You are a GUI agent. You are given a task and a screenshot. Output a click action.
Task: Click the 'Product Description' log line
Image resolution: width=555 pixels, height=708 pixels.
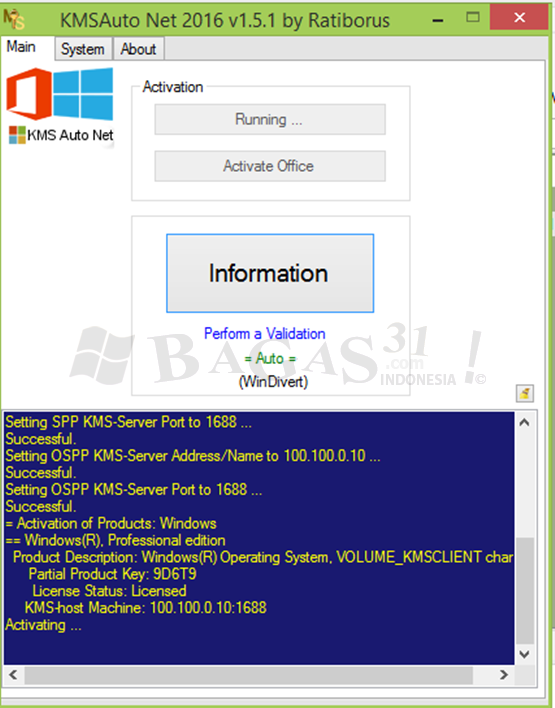pyautogui.click(x=263, y=557)
